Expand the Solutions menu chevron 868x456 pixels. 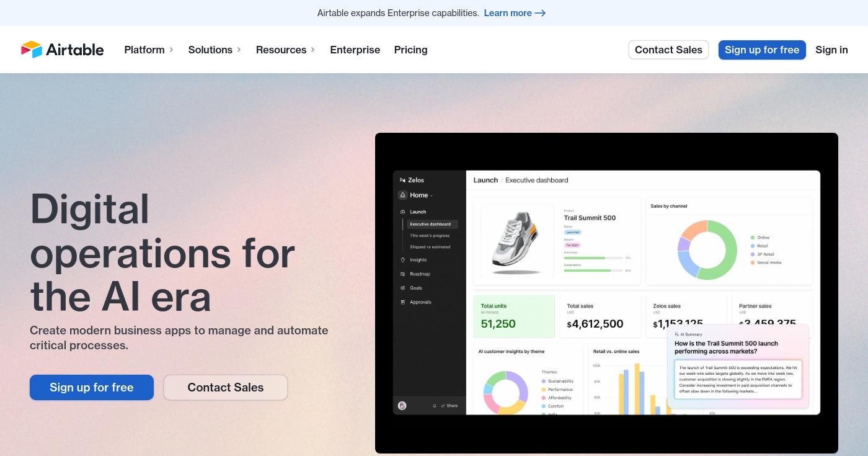[239, 50]
